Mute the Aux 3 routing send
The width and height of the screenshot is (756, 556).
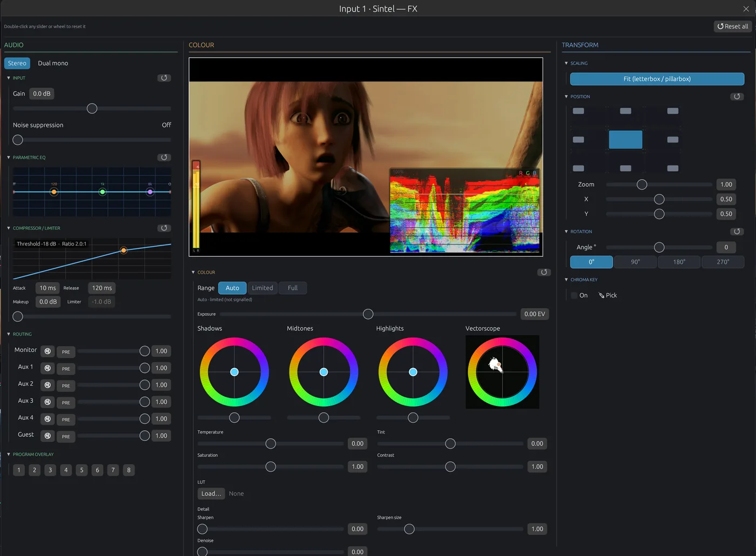pyautogui.click(x=48, y=402)
